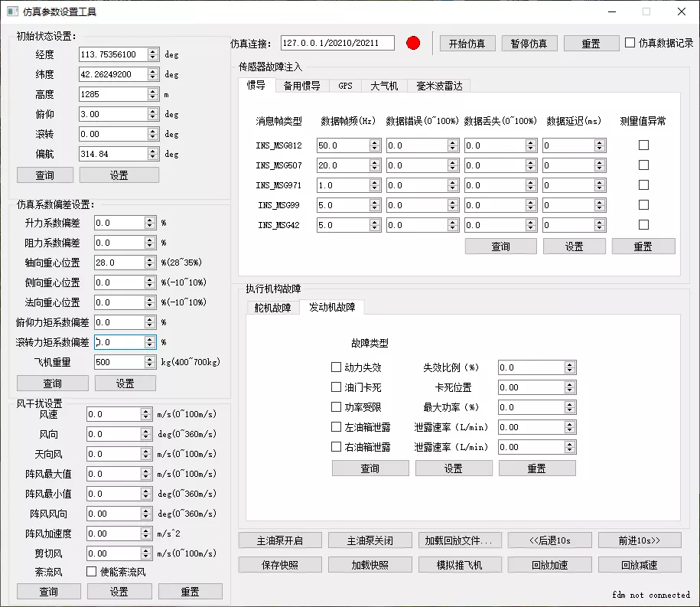Click the 失效比例 spinner arrows

tap(570, 367)
